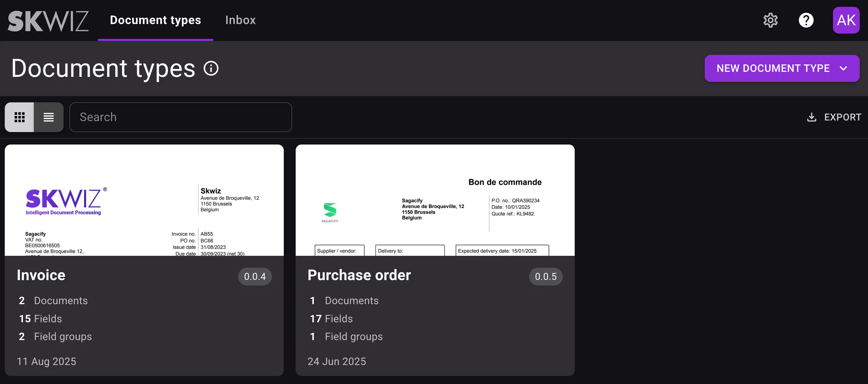
Task: Expand the New Document Type dropdown arrow
Action: point(843,68)
